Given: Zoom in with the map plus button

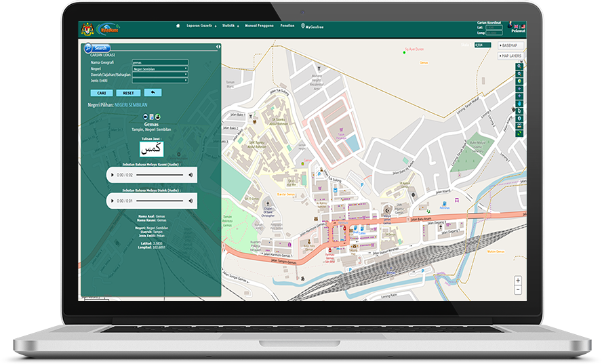Looking at the screenshot, I should click(517, 281).
